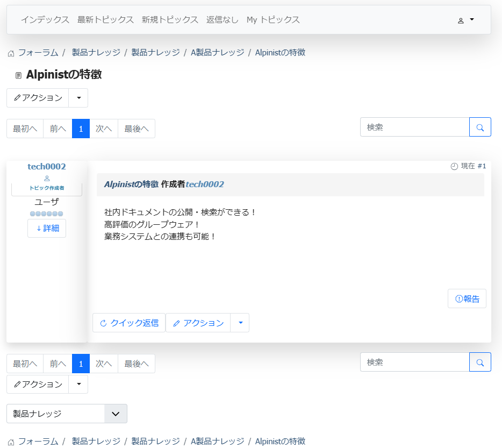Open 新規トピックス in the navigation bar
This screenshot has width=502, height=448.
click(x=170, y=20)
